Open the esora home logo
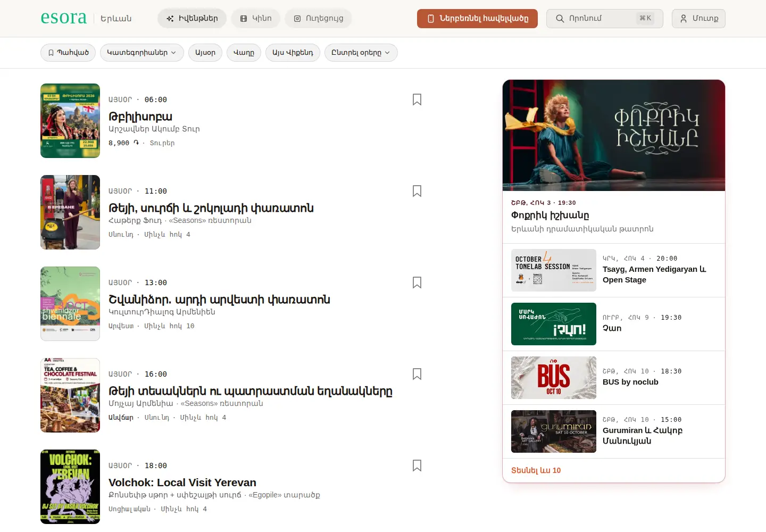 click(x=64, y=18)
